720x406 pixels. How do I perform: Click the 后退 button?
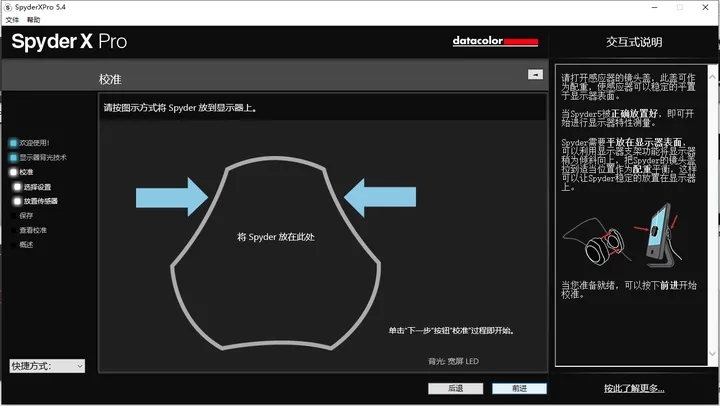click(x=456, y=389)
